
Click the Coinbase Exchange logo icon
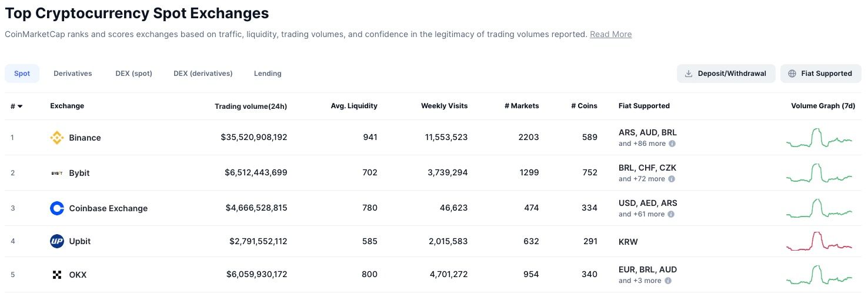[x=57, y=208]
